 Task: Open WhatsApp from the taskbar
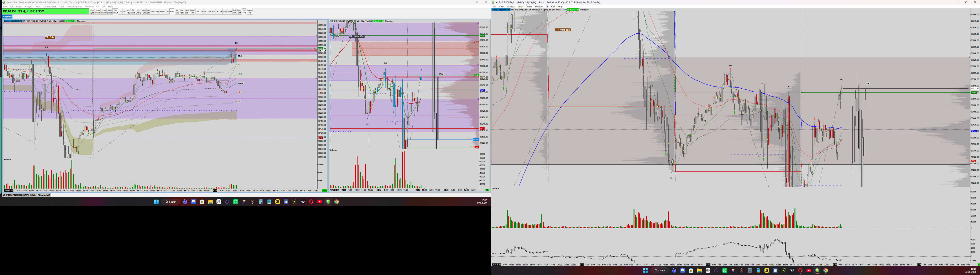pyautogui.click(x=235, y=202)
